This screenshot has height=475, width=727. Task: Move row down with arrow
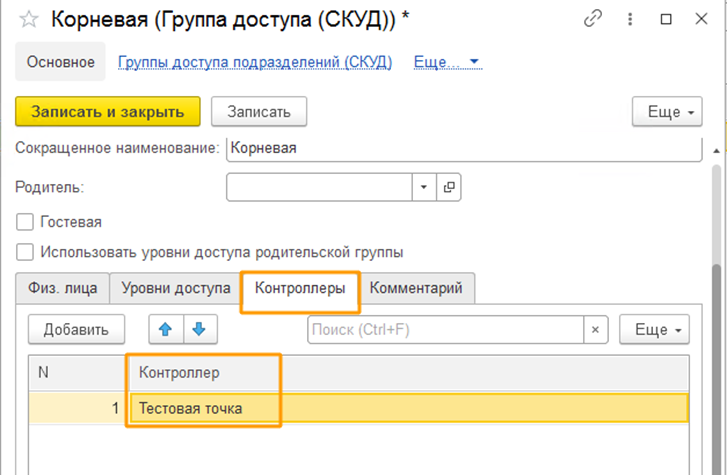click(x=198, y=329)
